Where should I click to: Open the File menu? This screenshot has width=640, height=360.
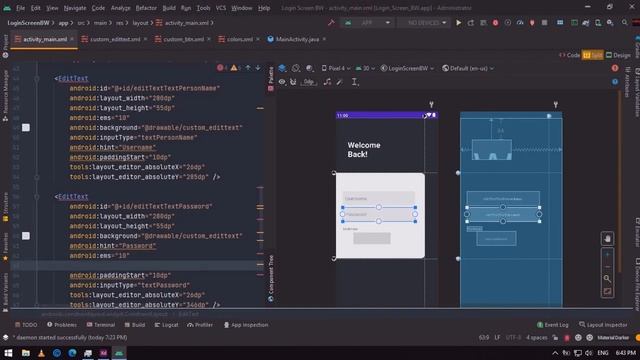[20, 8]
